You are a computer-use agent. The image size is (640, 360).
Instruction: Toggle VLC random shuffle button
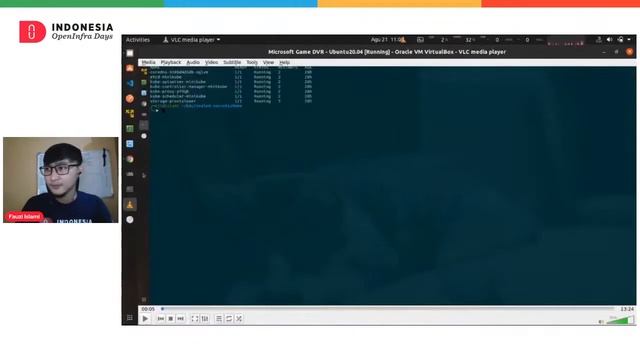239,319
